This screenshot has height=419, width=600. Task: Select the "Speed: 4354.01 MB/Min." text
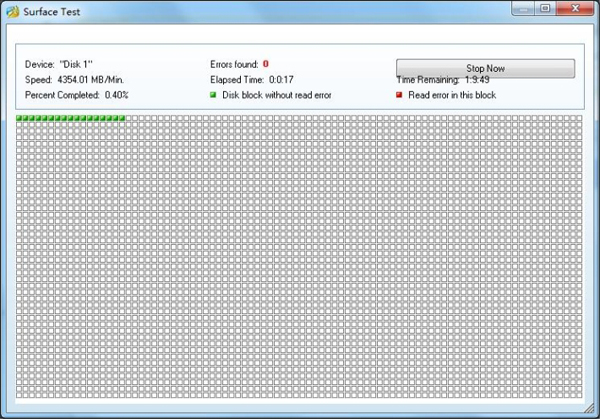(x=74, y=80)
